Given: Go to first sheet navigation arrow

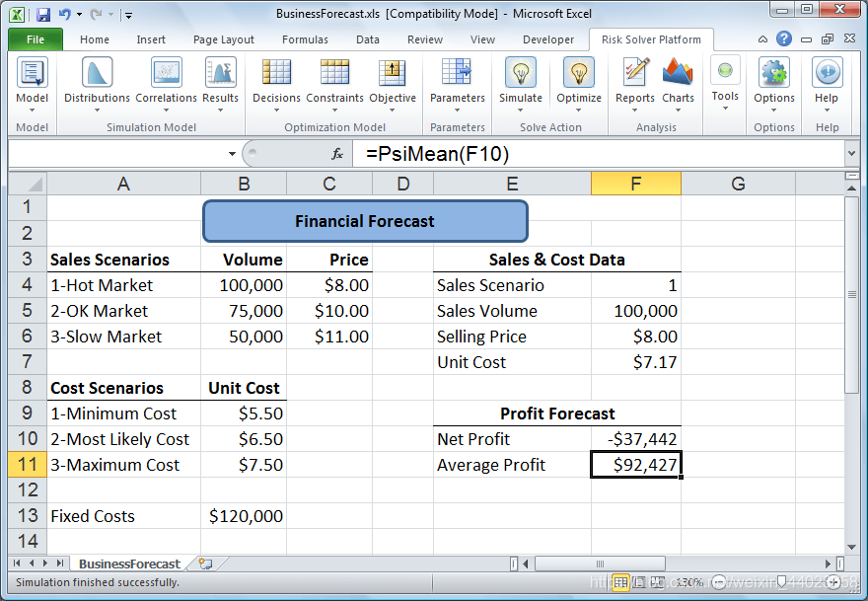Looking at the screenshot, I should click(17, 563).
